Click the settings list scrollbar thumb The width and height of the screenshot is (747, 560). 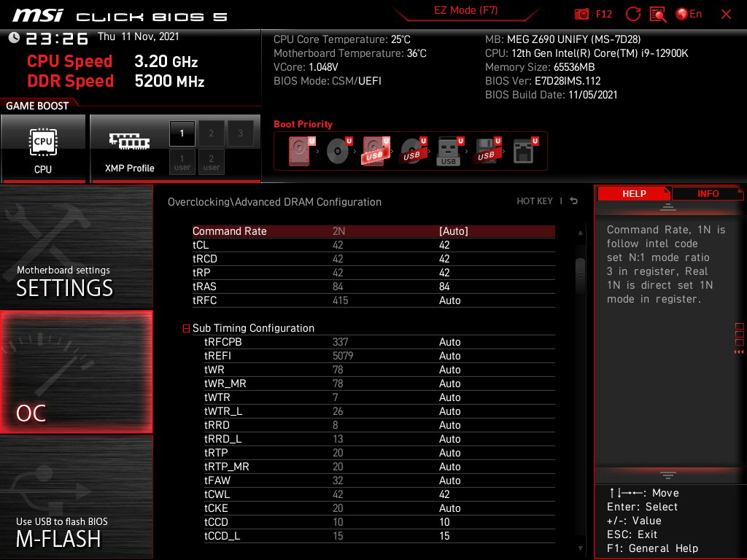[x=580, y=275]
